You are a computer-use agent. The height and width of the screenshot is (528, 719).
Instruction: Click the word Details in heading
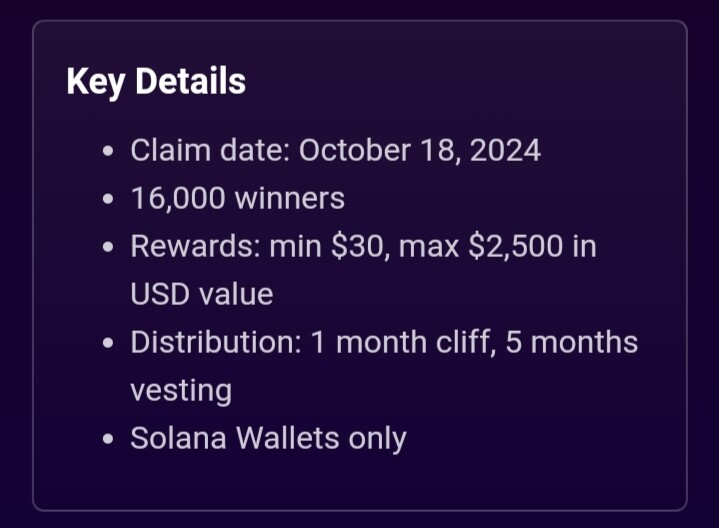[x=191, y=81]
